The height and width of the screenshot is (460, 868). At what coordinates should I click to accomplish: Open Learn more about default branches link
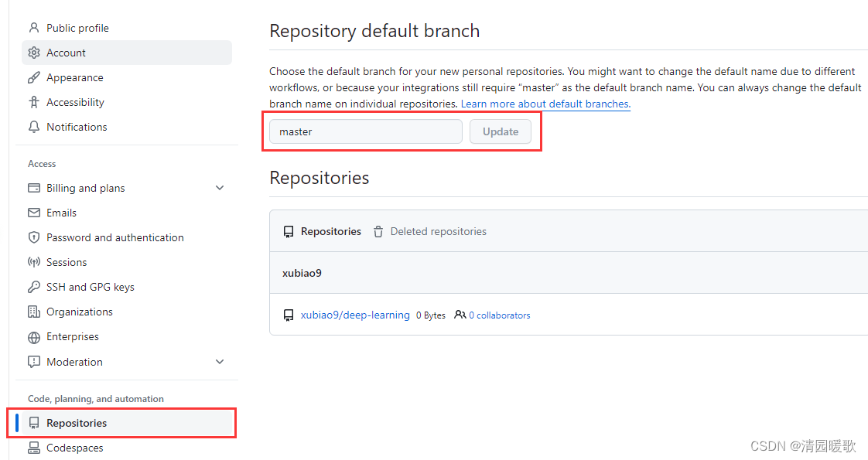(545, 104)
